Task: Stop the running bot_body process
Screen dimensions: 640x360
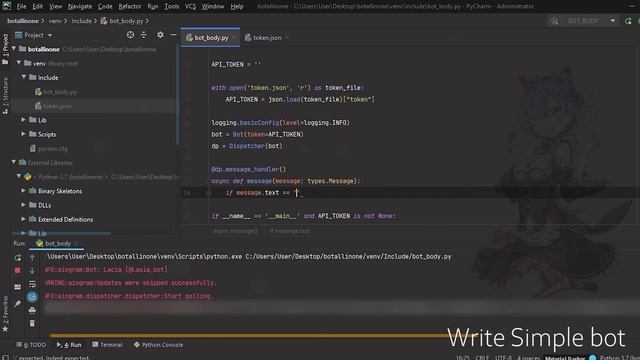Action: [x=18, y=270]
